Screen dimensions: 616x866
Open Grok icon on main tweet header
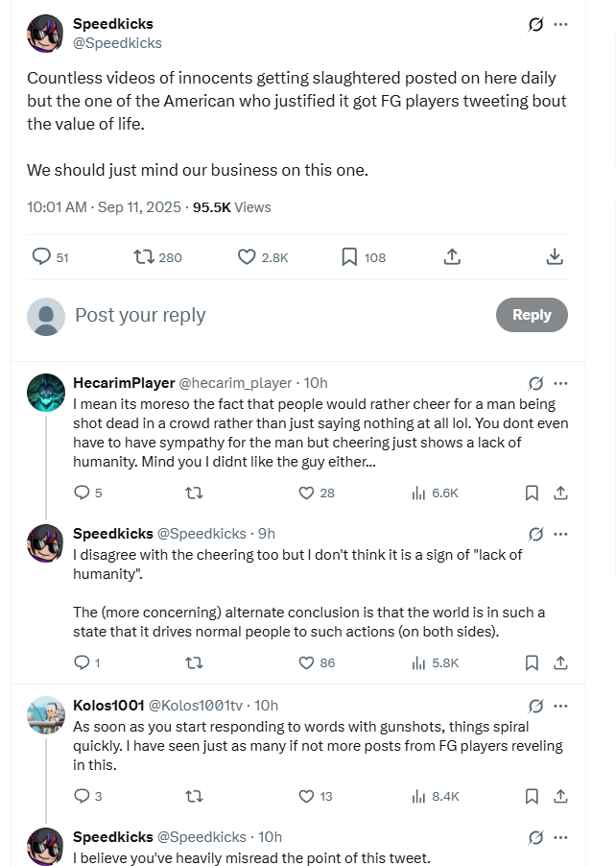pos(536,25)
